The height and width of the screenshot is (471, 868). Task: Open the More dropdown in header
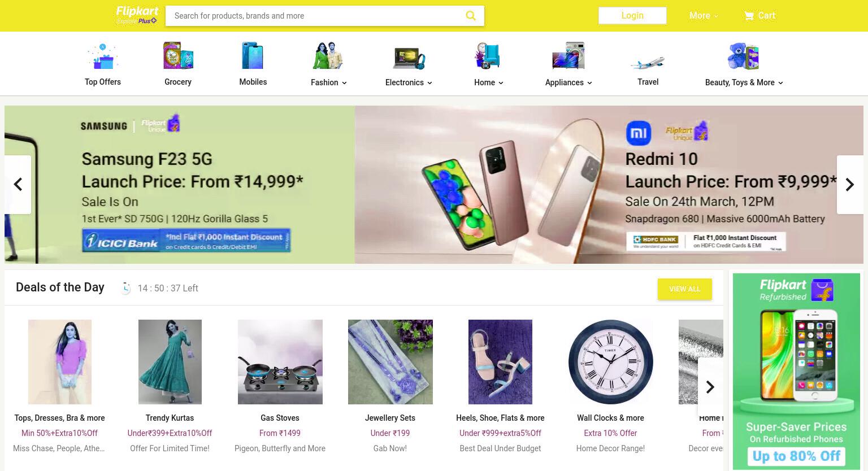704,16
